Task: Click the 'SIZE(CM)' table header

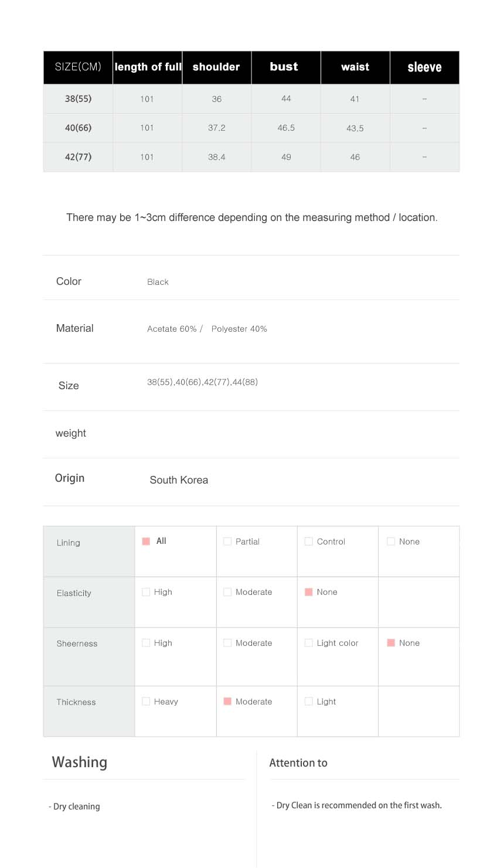Action: point(78,67)
